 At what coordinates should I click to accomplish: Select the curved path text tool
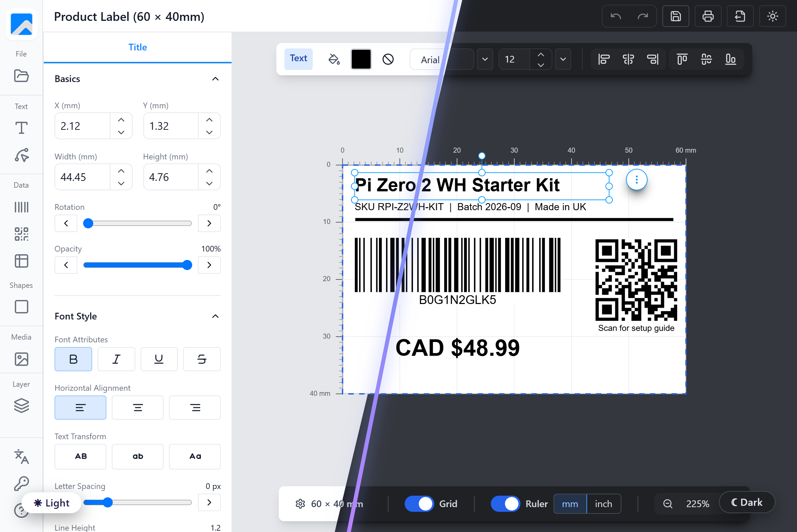(21, 155)
